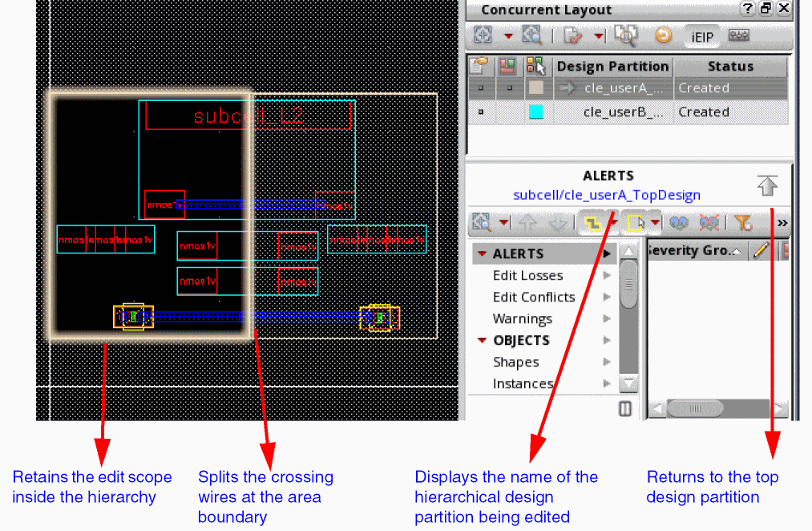Viewport: 812px width, 531px height.
Task: Click the sliders settings icon beside iEIP
Action: point(739,35)
